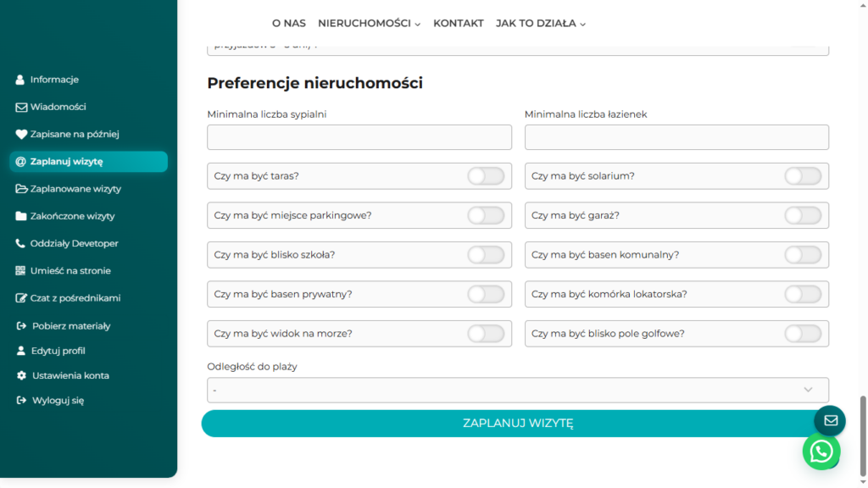
Task: Click the floating email envelope button
Action: pos(830,420)
